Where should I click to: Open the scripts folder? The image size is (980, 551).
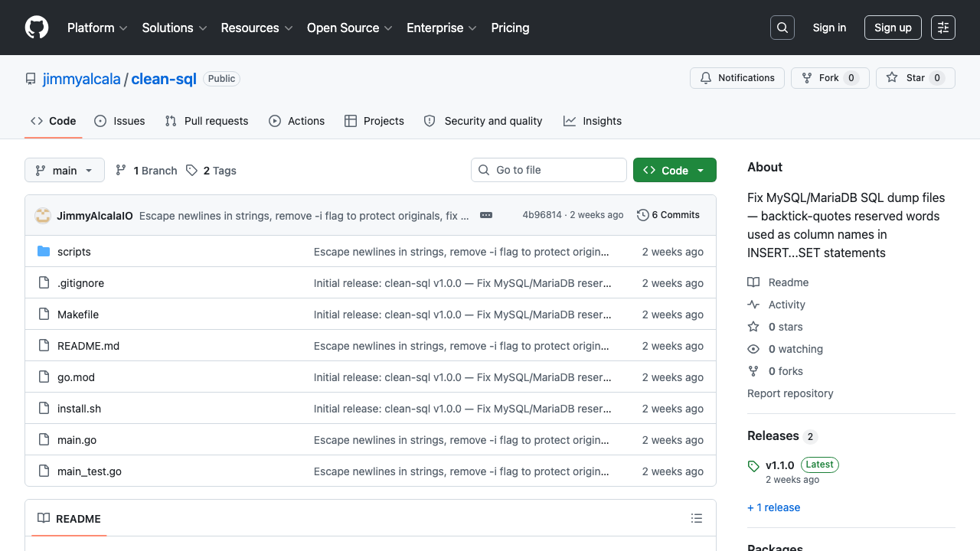click(x=74, y=252)
